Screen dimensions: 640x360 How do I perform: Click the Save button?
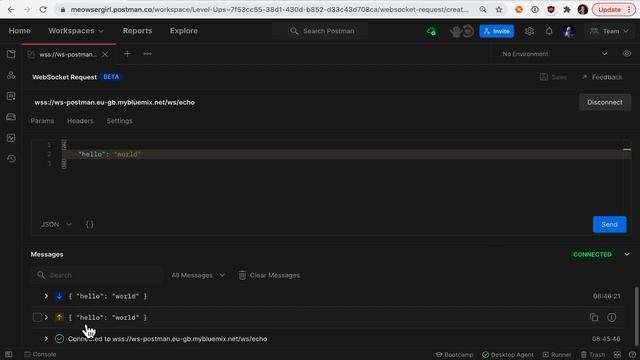[553, 77]
